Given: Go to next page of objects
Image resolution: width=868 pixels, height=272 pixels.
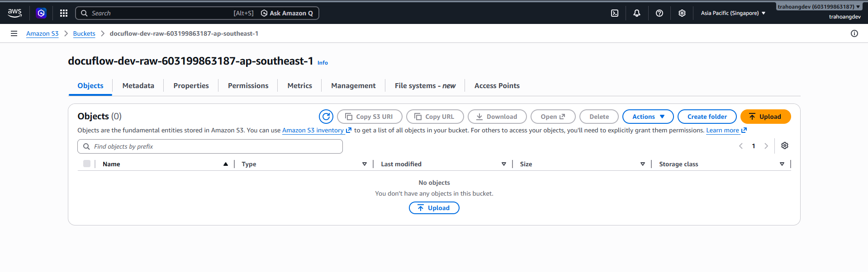Looking at the screenshot, I should coord(766,146).
